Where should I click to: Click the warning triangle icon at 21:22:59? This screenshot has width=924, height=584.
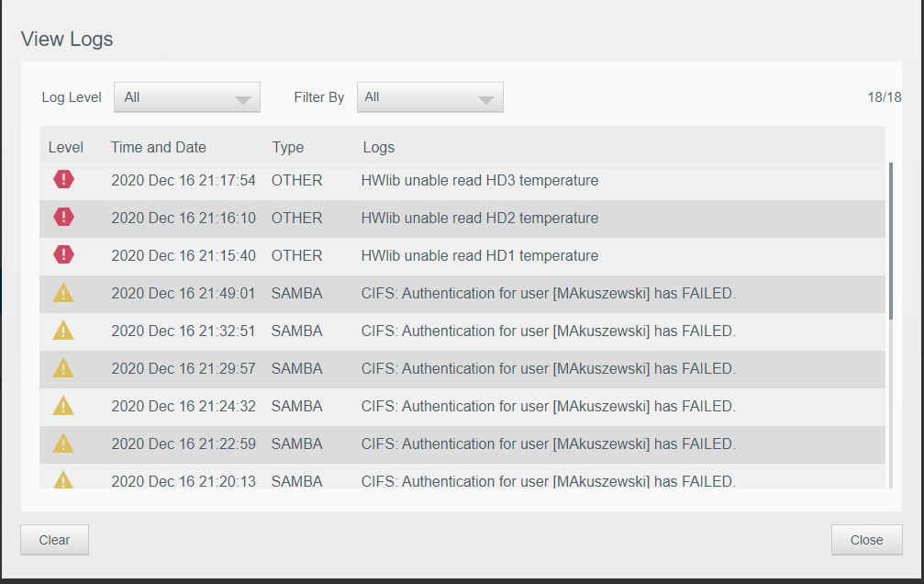(63, 444)
